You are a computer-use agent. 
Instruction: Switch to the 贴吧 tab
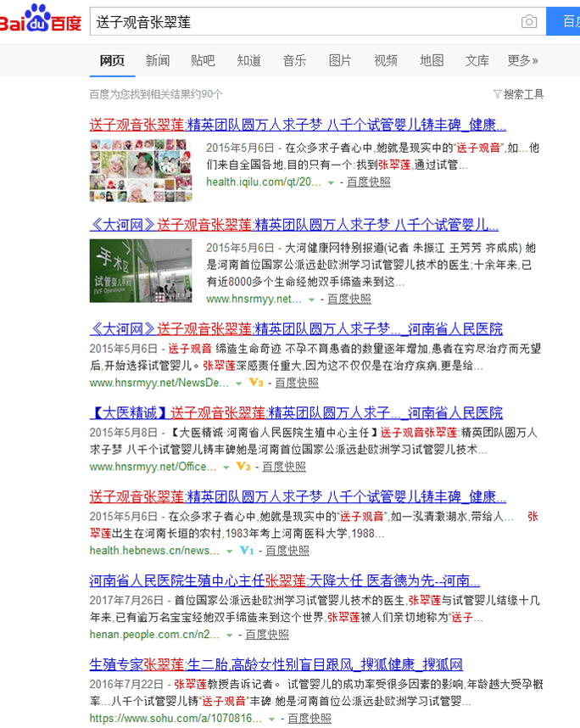tap(203, 60)
